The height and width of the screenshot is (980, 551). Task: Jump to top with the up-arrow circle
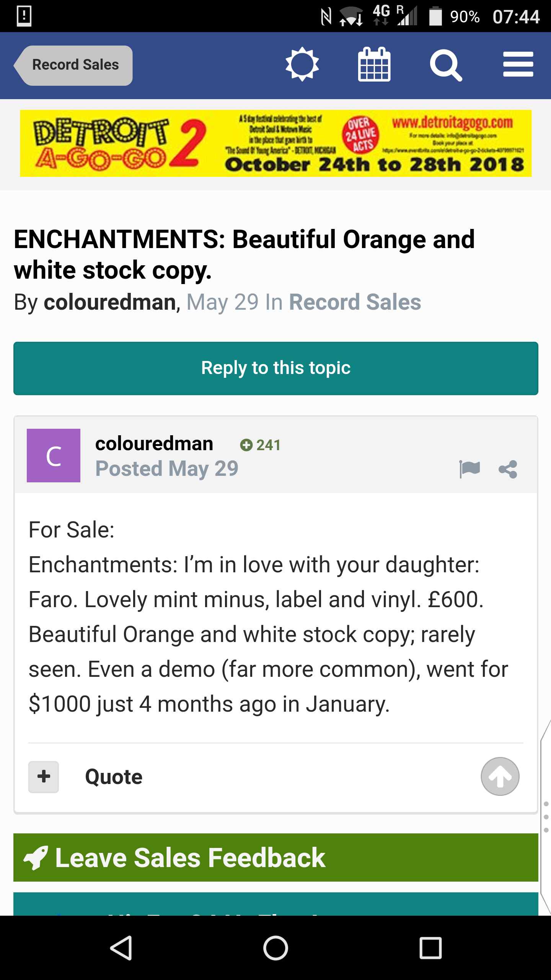point(500,776)
